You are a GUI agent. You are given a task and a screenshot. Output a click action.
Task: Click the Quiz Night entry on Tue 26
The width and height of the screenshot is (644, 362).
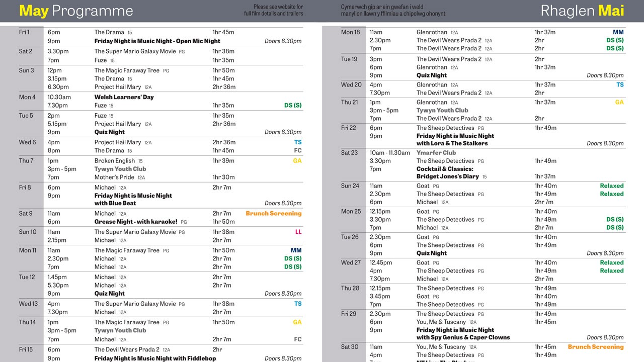431,253
